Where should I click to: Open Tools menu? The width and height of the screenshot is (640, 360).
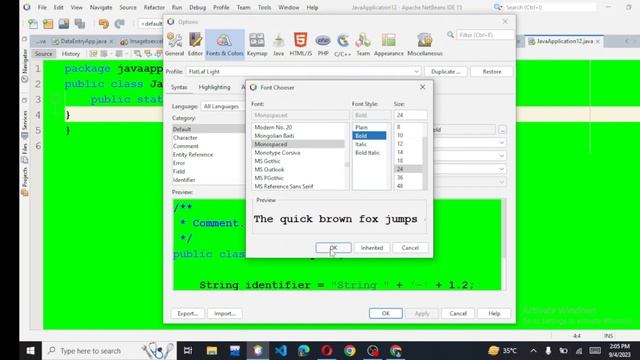(264, 7)
